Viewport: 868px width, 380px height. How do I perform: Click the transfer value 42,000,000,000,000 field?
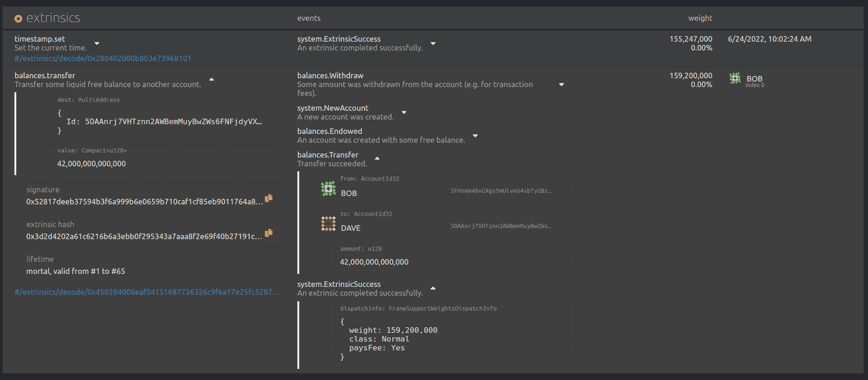coord(92,164)
